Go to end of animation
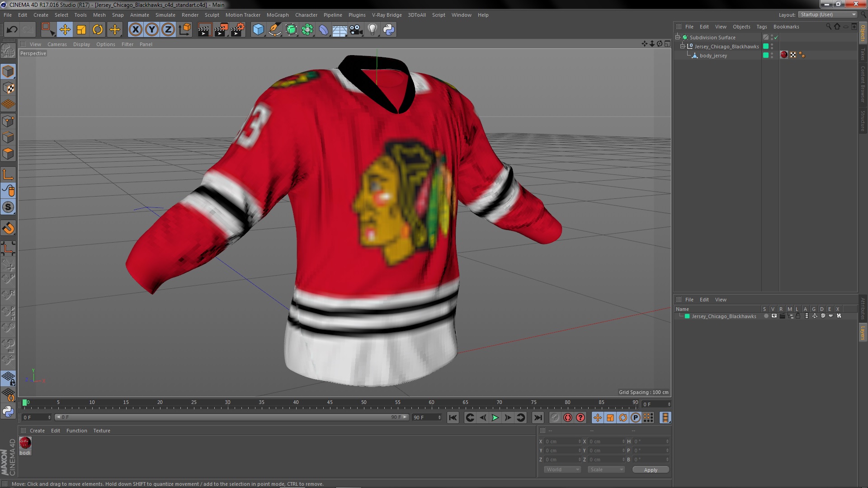The image size is (868, 488). tap(538, 418)
